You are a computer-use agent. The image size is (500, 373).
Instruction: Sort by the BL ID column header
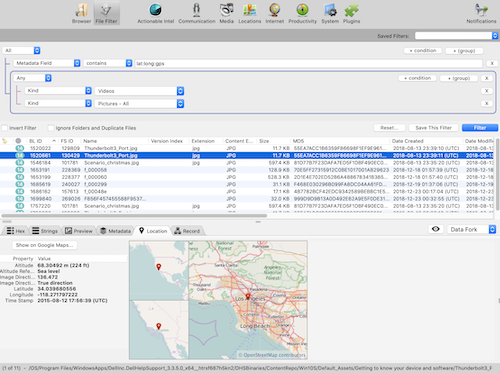(42, 141)
